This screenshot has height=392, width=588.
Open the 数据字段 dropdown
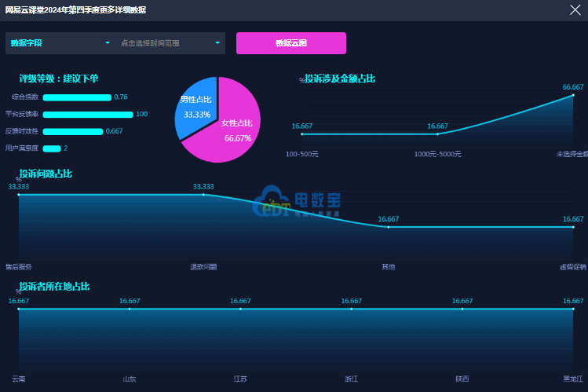click(60, 43)
